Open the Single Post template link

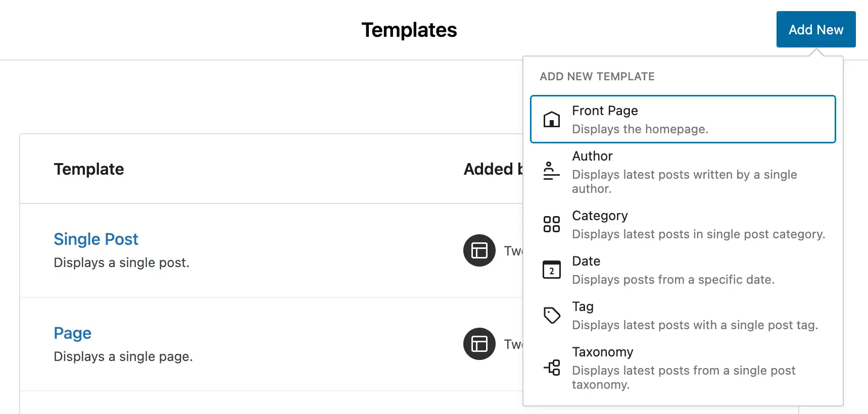pos(96,239)
